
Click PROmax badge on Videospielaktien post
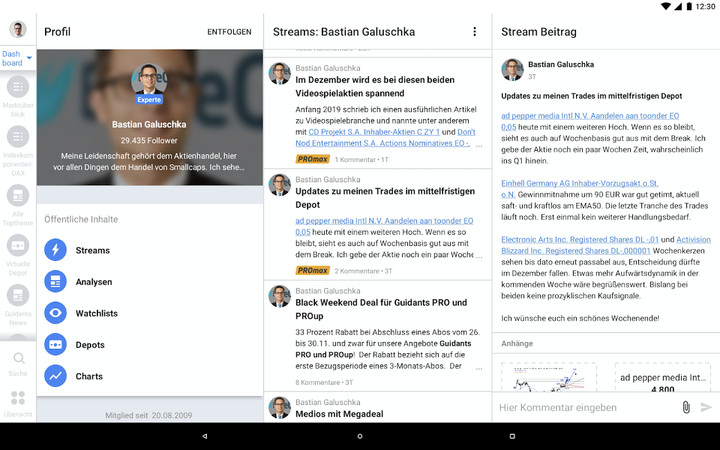pos(313,159)
